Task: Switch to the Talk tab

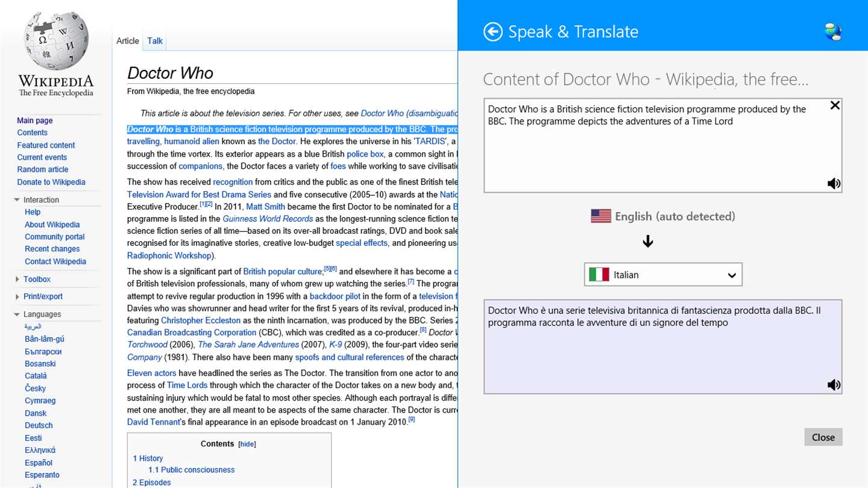Action: click(155, 41)
